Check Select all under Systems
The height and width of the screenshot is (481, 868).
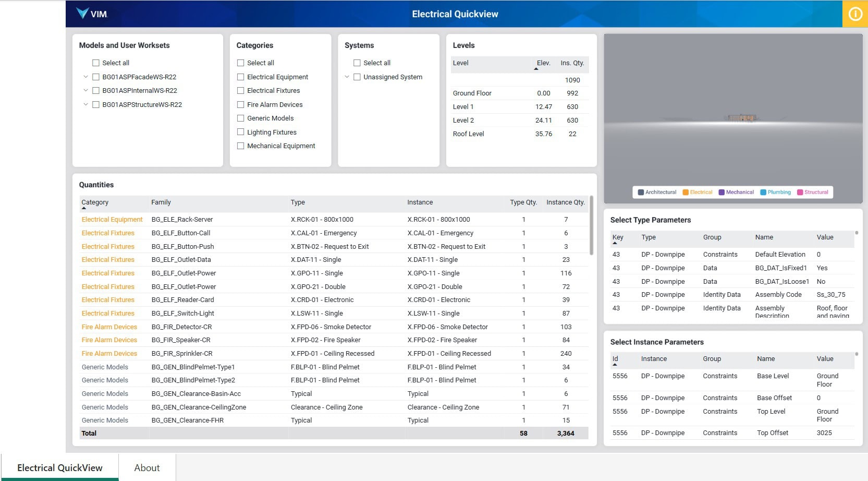coord(357,63)
